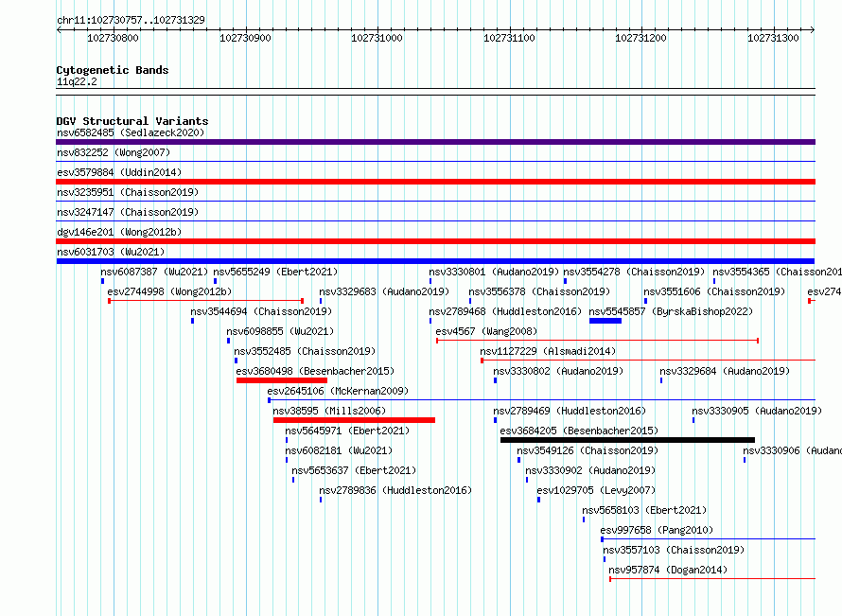Open nsv2789469 (Huddleston2016) label
The image size is (842, 616).
[x=570, y=411]
